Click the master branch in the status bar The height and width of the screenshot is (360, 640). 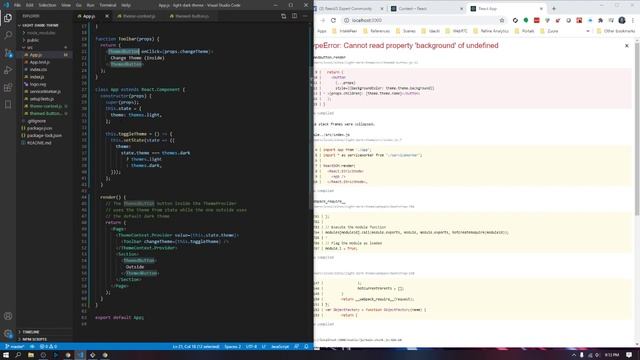[14, 347]
